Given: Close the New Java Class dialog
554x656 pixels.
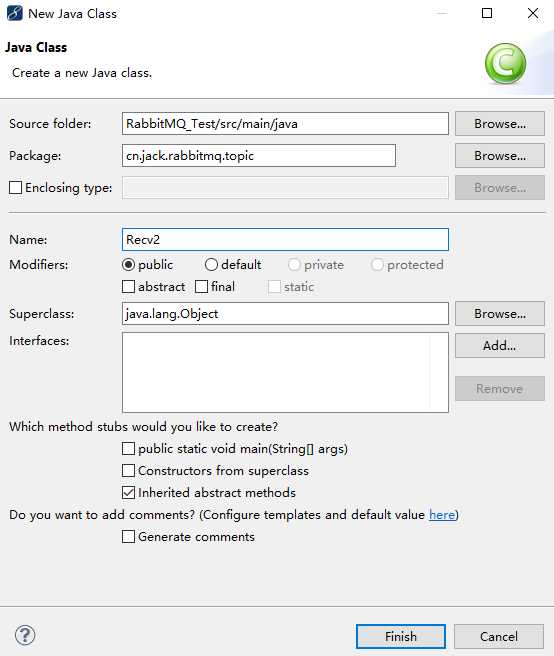Looking at the screenshot, I should pos(533,13).
